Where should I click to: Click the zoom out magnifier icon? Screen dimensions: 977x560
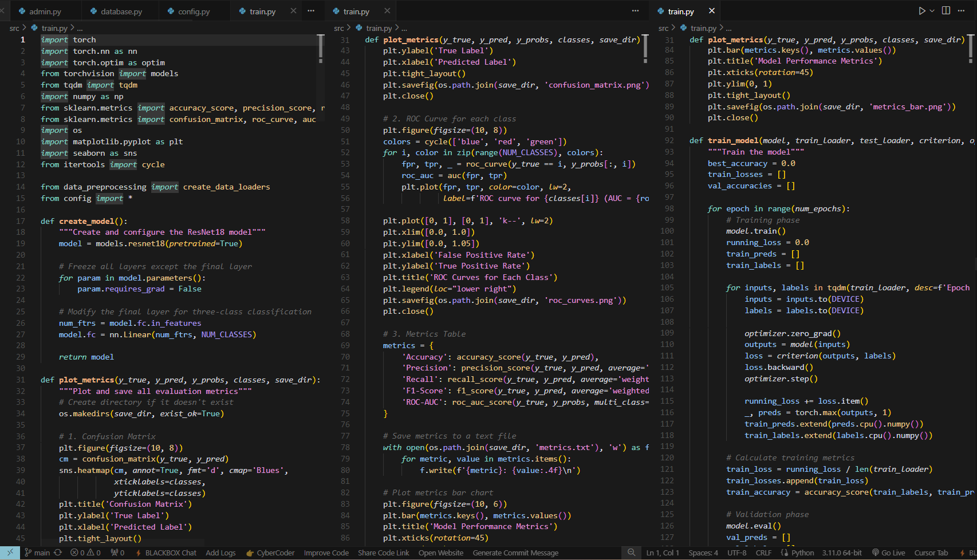click(x=631, y=553)
